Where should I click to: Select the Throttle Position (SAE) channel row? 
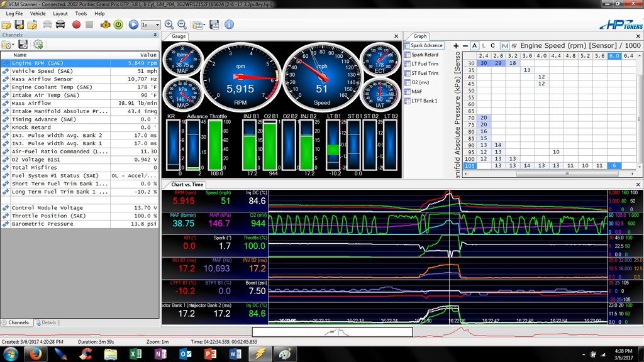[x=80, y=216]
